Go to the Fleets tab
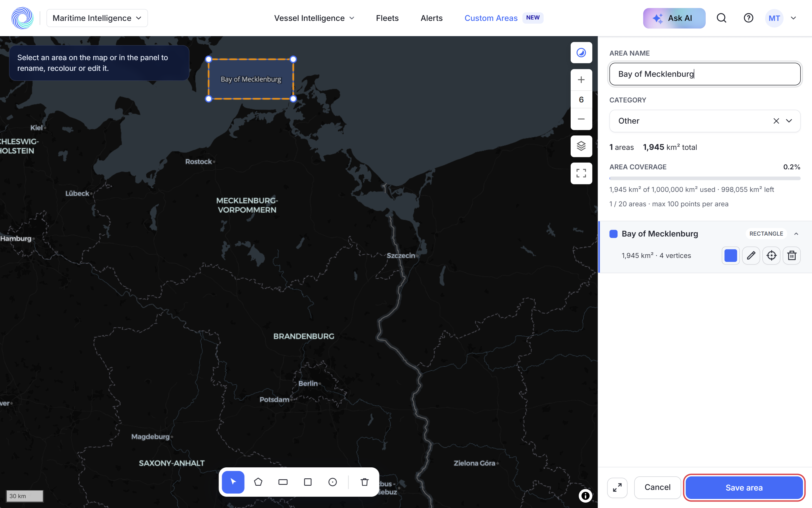Screen dimensions: 812x508 [x=387, y=18]
